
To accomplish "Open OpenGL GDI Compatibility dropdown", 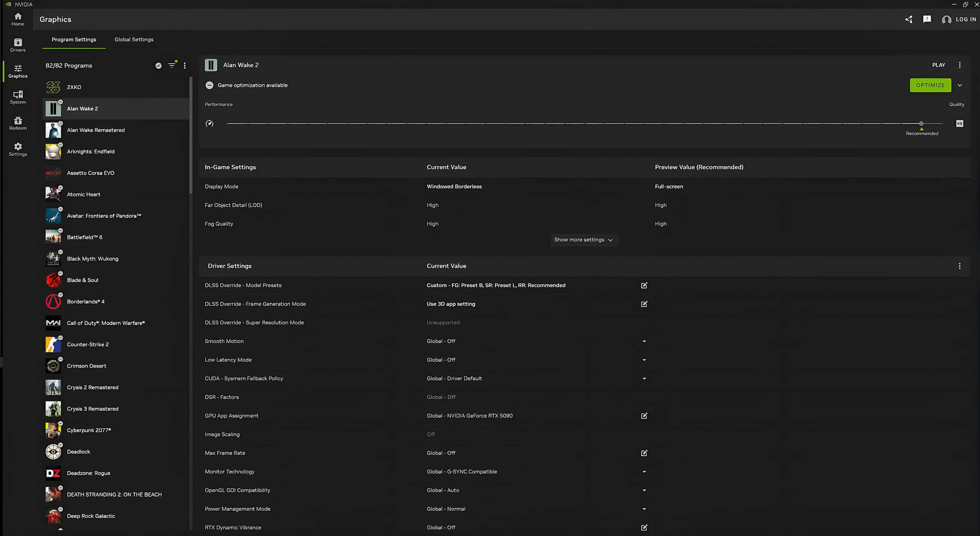I will point(644,491).
